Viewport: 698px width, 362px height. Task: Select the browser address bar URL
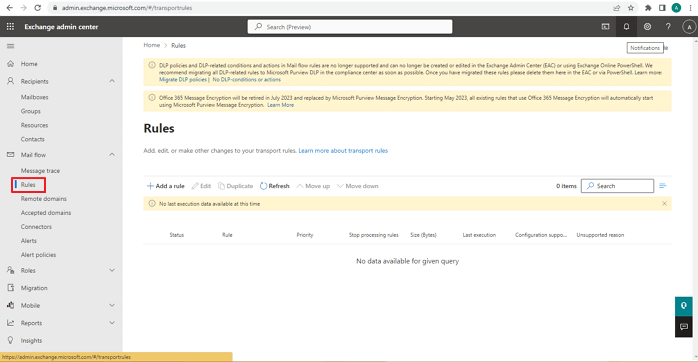(127, 8)
